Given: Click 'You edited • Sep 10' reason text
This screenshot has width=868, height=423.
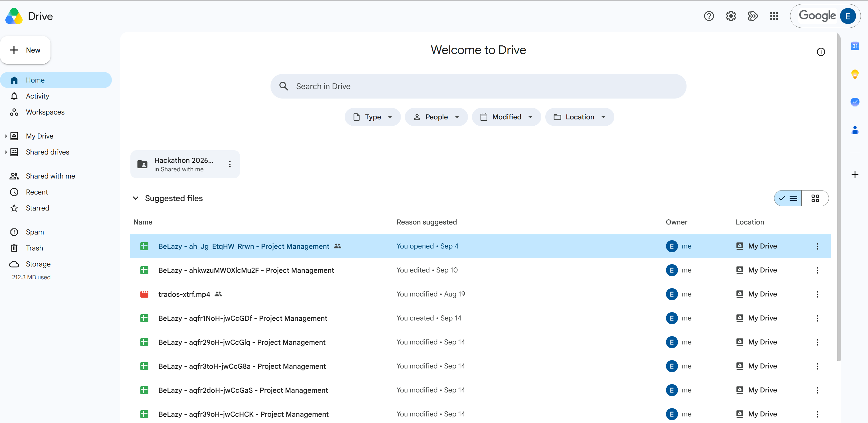Looking at the screenshot, I should 427,270.
